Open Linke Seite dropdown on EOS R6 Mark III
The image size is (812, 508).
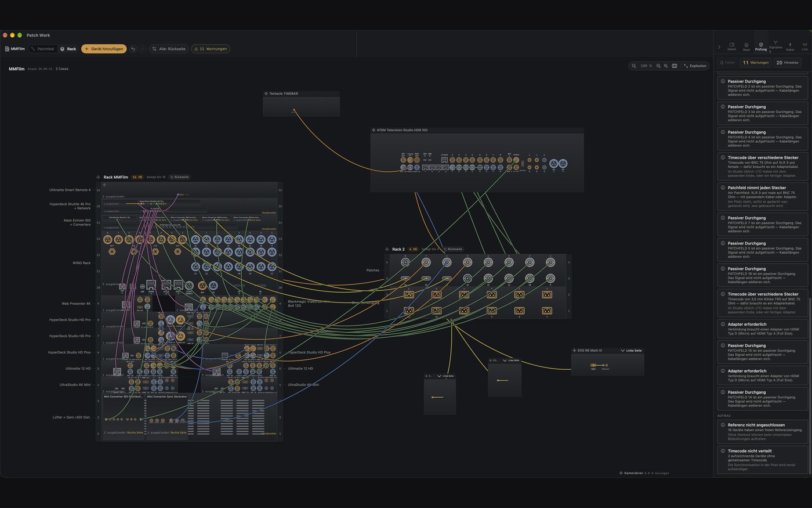pos(631,351)
